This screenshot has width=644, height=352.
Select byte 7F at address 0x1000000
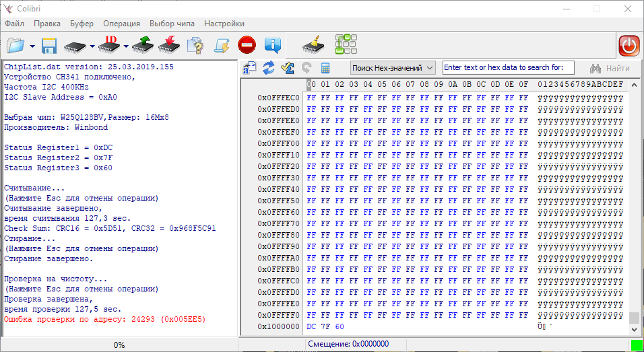(x=325, y=326)
